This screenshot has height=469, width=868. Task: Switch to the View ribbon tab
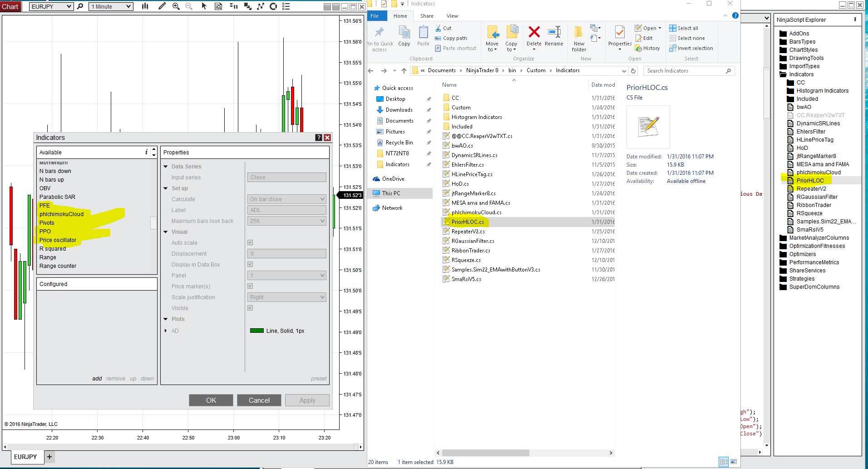pyautogui.click(x=452, y=16)
